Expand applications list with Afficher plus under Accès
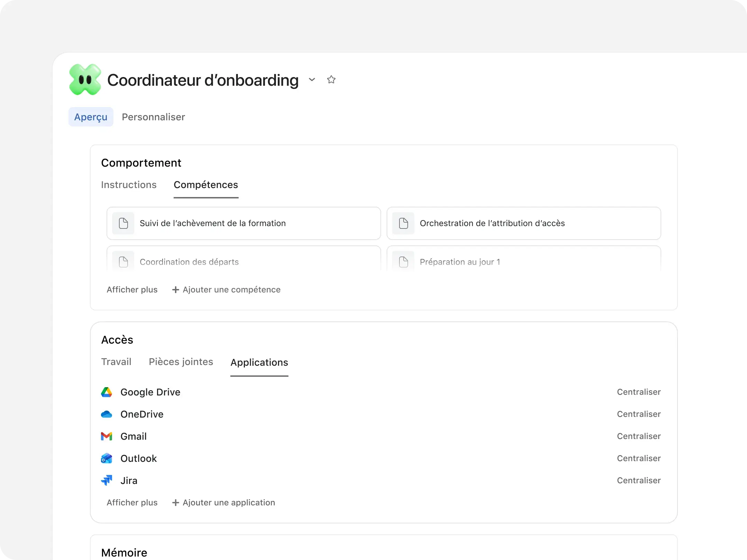 coord(132,503)
